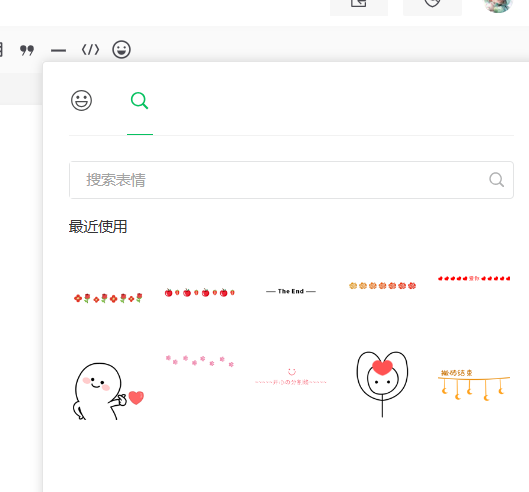Insert a code block via the code icon
Image resolution: width=529 pixels, height=492 pixels.
tap(90, 50)
